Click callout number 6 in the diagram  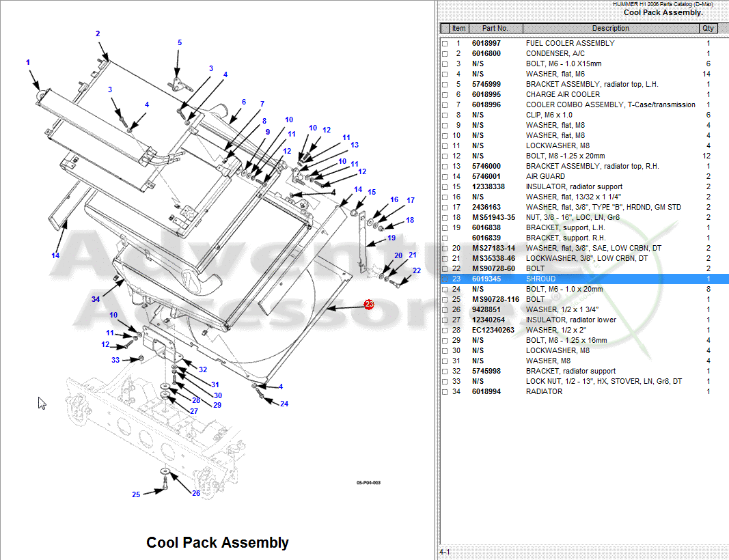[x=244, y=102]
